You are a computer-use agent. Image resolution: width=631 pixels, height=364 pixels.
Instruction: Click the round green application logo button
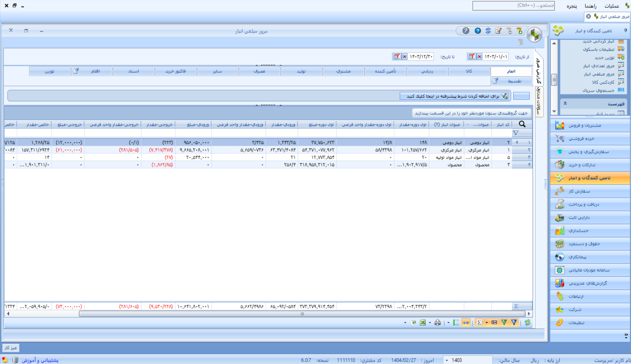[x=535, y=34]
